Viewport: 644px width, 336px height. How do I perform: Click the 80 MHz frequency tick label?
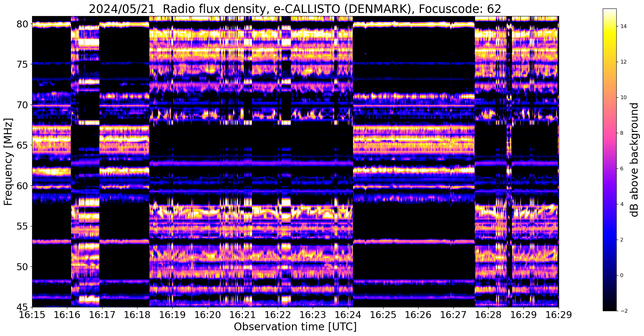click(22, 24)
